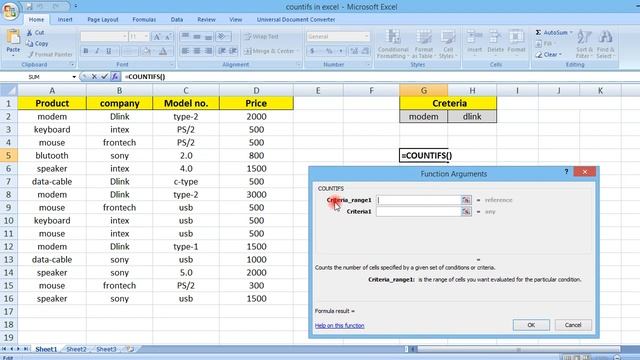Toggle Bold formatting

(x=86, y=51)
